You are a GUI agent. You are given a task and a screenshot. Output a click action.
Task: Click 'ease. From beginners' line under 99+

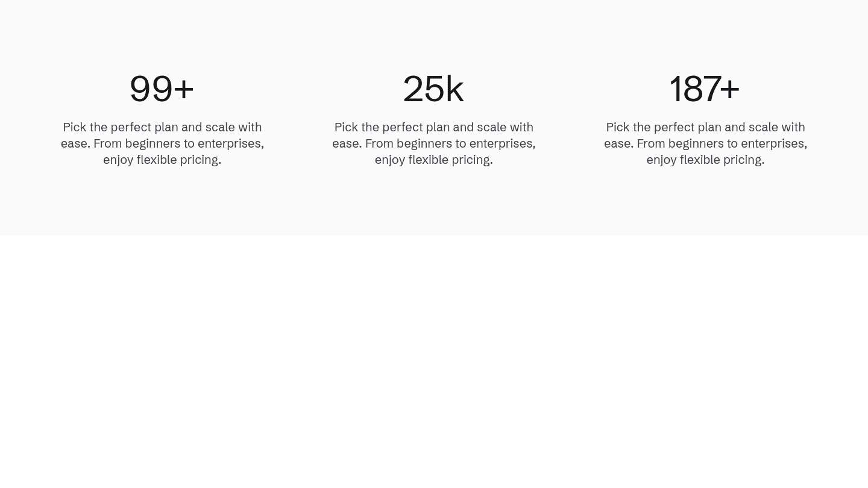[162, 143]
